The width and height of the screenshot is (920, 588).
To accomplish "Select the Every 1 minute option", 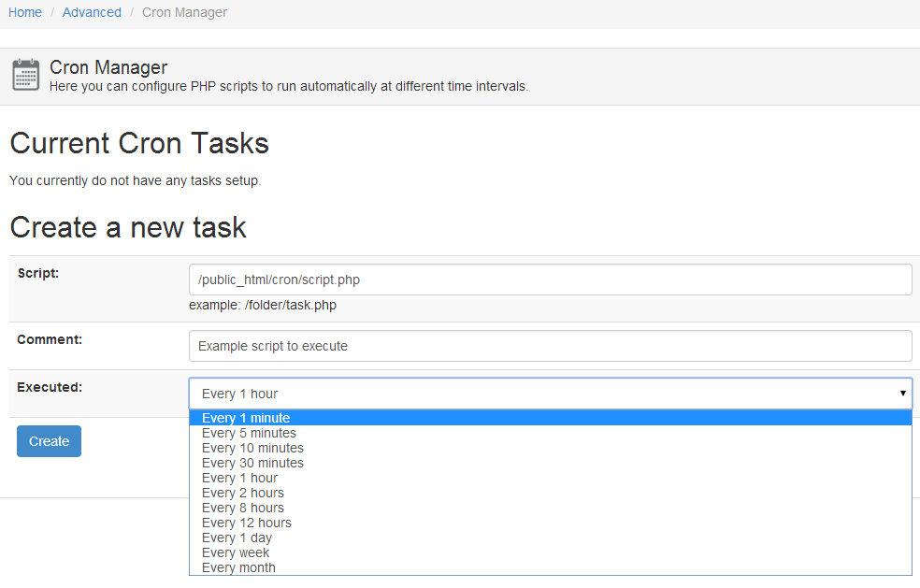I will pyautogui.click(x=246, y=418).
